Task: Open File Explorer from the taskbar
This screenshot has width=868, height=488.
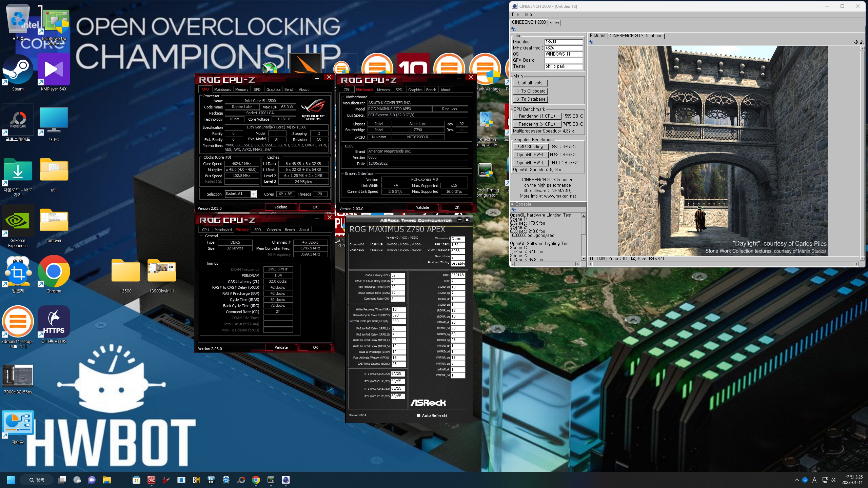Action: (107, 480)
